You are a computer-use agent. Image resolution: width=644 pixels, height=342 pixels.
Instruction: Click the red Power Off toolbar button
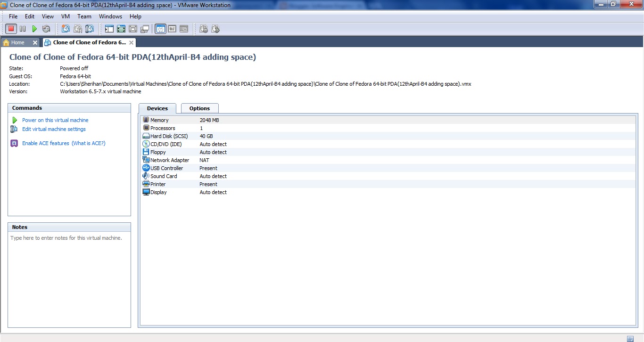pos(11,29)
